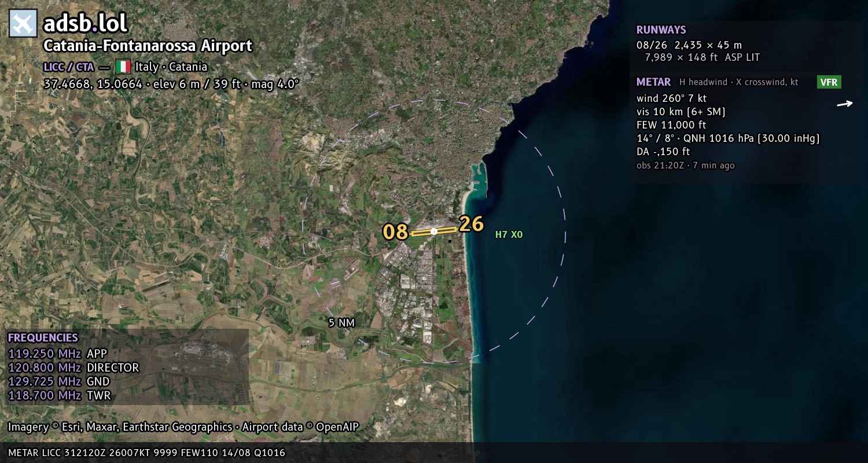Select the 08/26 2,435 × 45 m runway row
Screen dimensions: 868x463
click(x=689, y=45)
